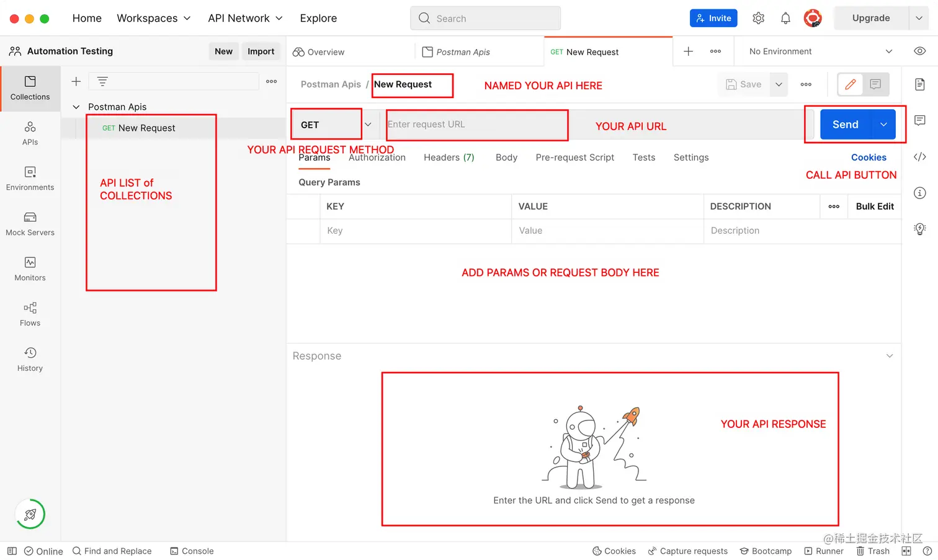Open query params column options menu
This screenshot has height=560, width=938.
834,207
